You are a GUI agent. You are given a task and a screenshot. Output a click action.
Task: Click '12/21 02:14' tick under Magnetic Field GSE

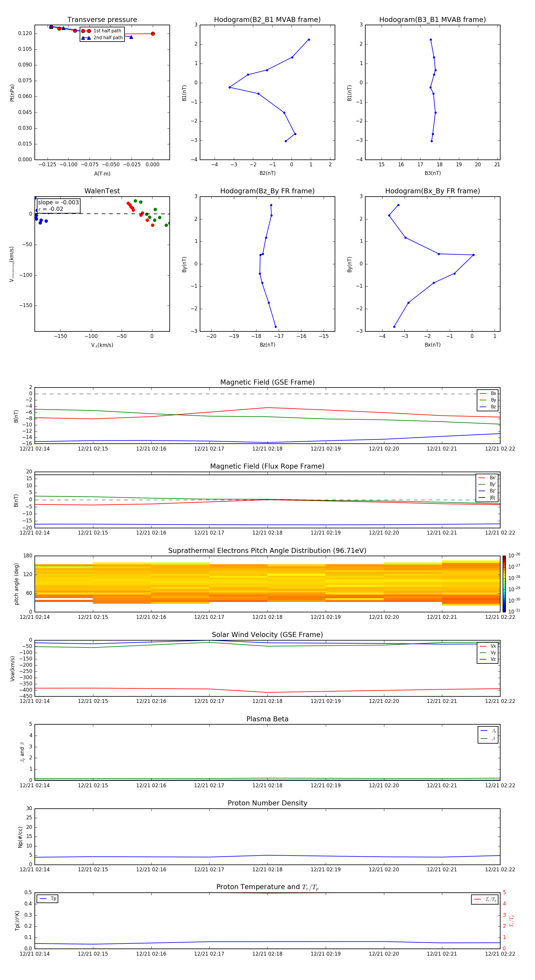[35, 449]
